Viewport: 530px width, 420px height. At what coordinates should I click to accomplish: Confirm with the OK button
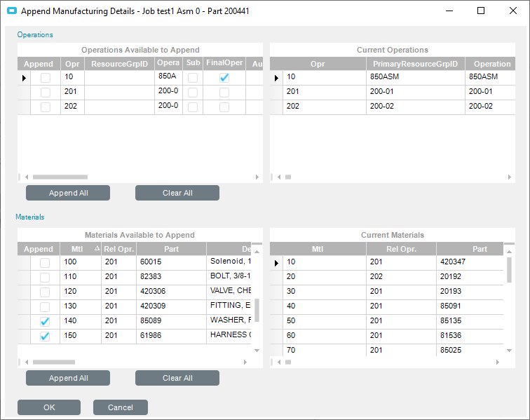(x=49, y=407)
